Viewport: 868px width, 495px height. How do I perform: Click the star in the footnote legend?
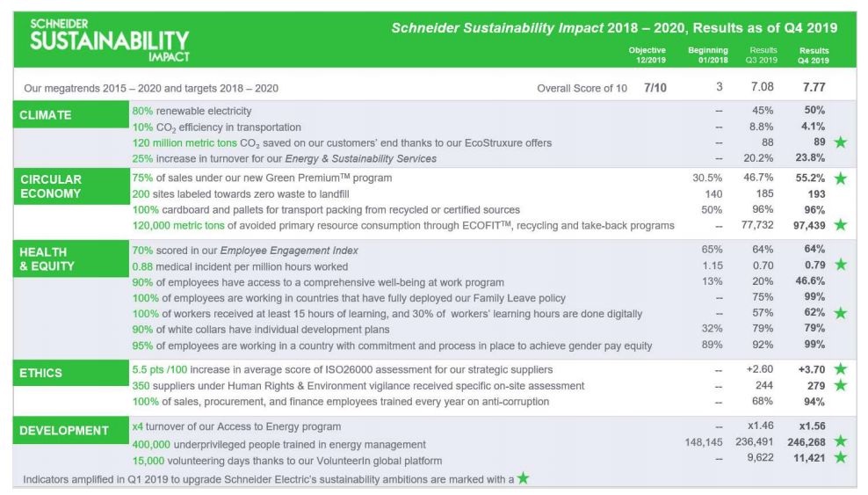coord(523,477)
